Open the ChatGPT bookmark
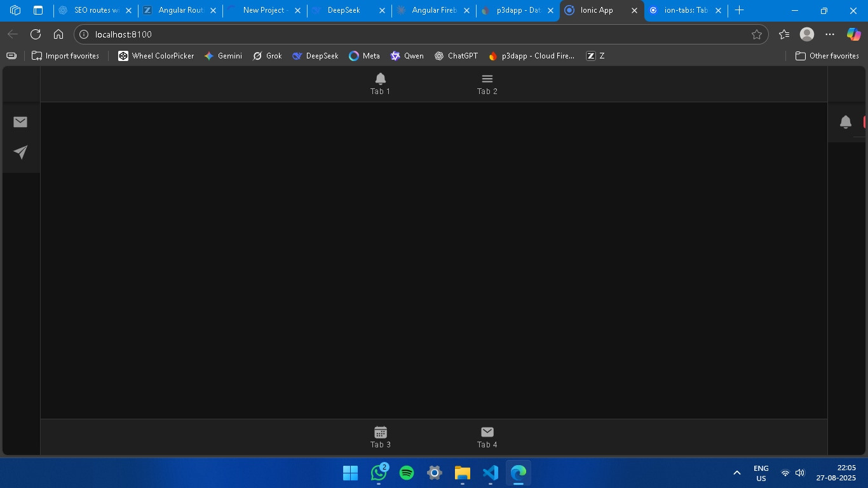This screenshot has width=868, height=488. [x=456, y=56]
